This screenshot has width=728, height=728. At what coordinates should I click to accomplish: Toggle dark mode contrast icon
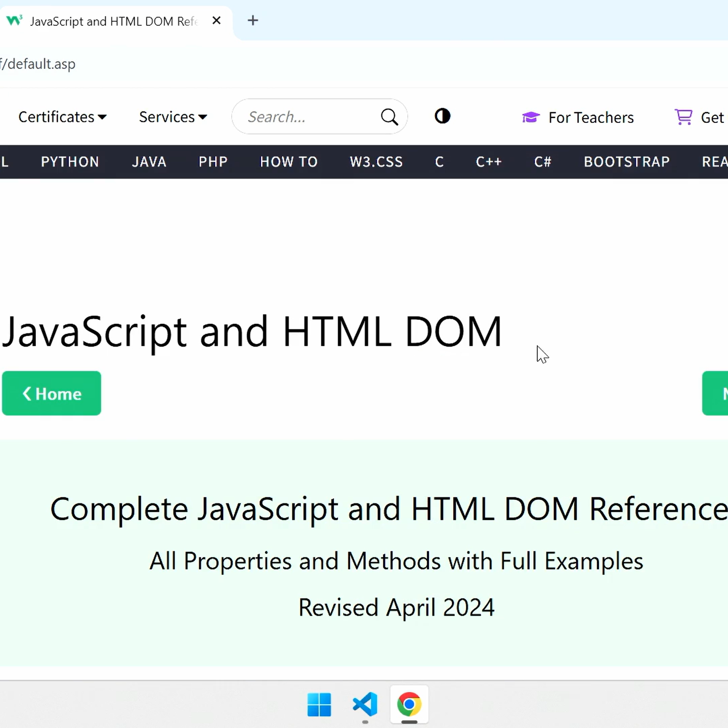tap(442, 116)
